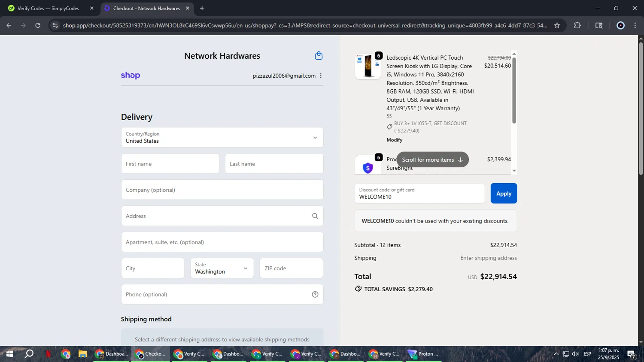644x362 pixels.
Task: Open Proton app from the taskbar
Action: tap(423, 354)
